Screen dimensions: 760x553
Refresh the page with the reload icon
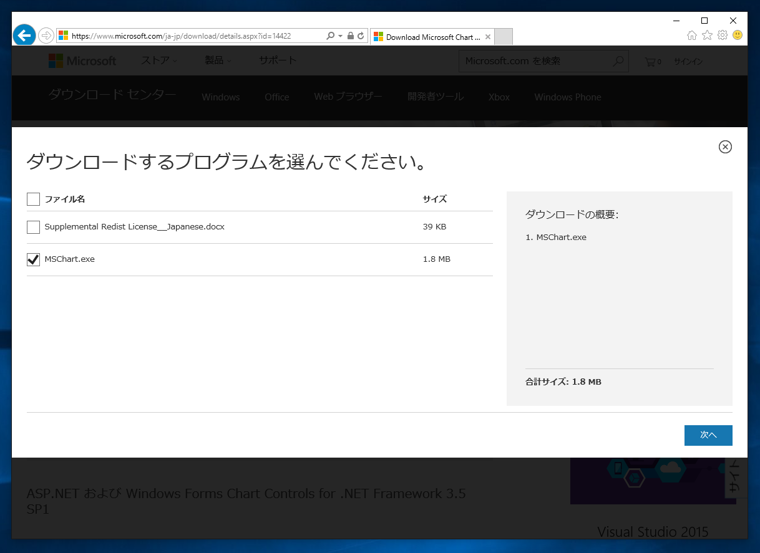click(x=361, y=36)
